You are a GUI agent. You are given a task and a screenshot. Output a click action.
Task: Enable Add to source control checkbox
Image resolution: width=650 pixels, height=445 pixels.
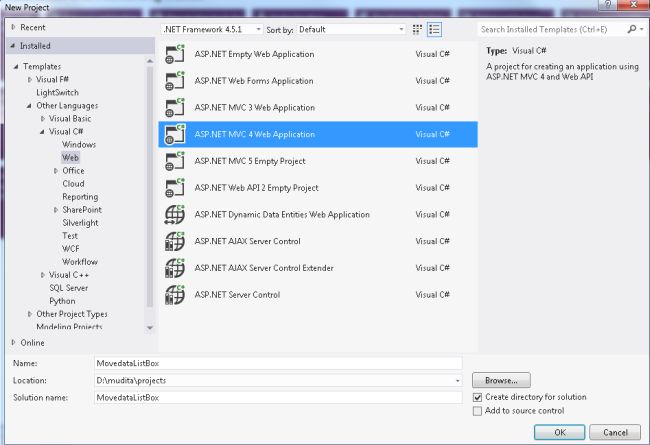coord(478,411)
